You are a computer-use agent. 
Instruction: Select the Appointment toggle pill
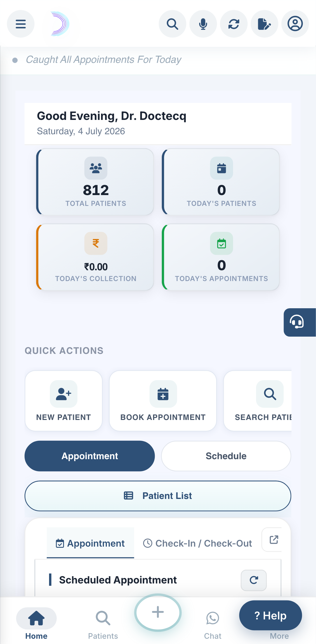pos(90,456)
